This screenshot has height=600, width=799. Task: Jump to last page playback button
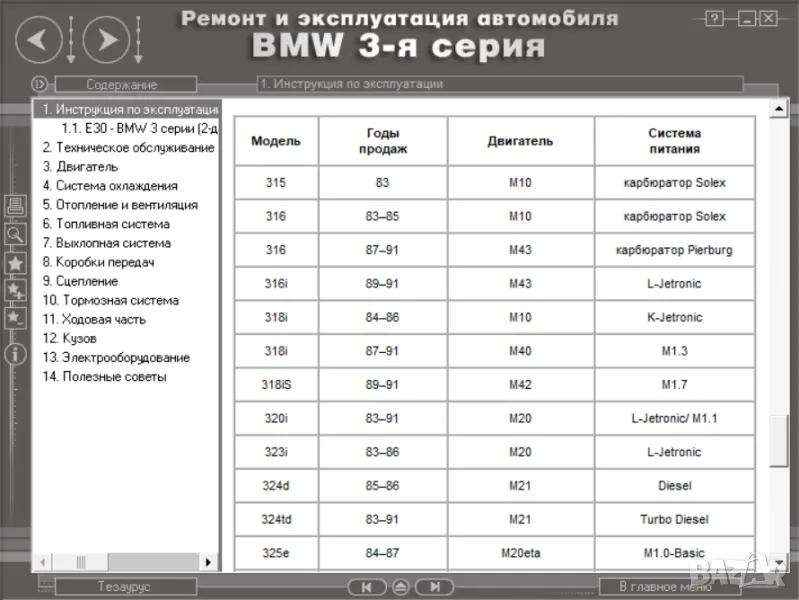pos(433,587)
